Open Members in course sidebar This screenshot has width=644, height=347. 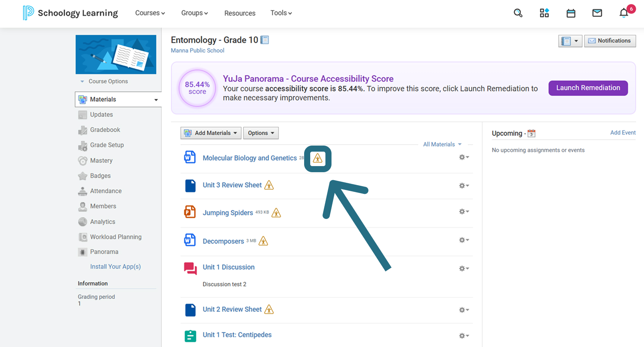click(103, 206)
